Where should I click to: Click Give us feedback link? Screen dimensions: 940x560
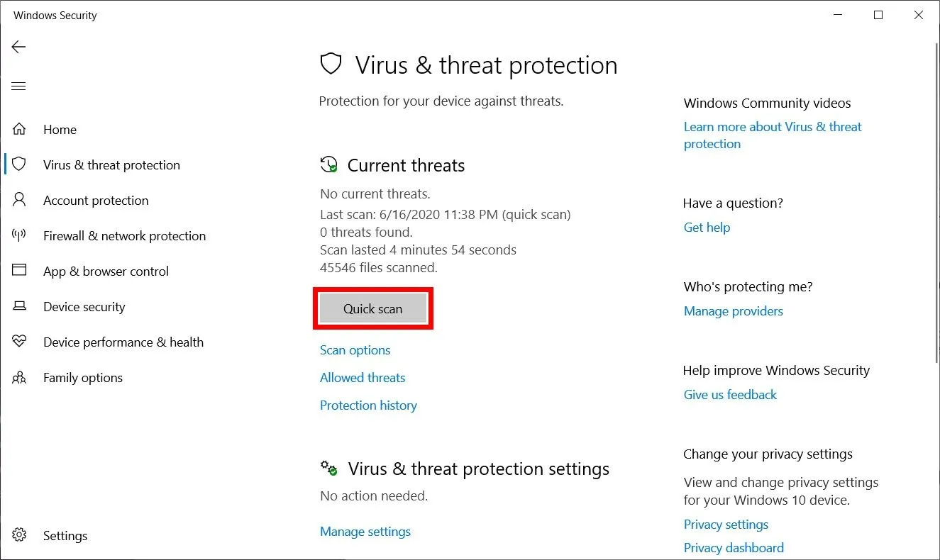[x=730, y=395]
